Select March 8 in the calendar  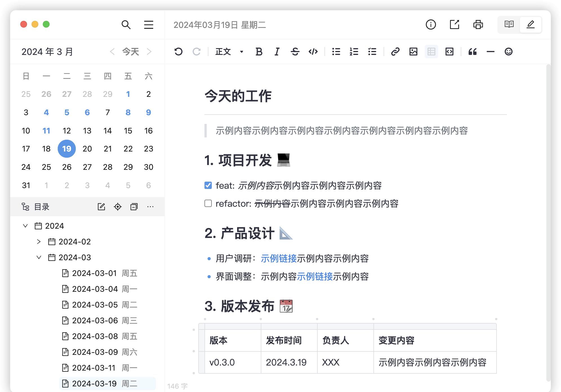click(x=128, y=112)
